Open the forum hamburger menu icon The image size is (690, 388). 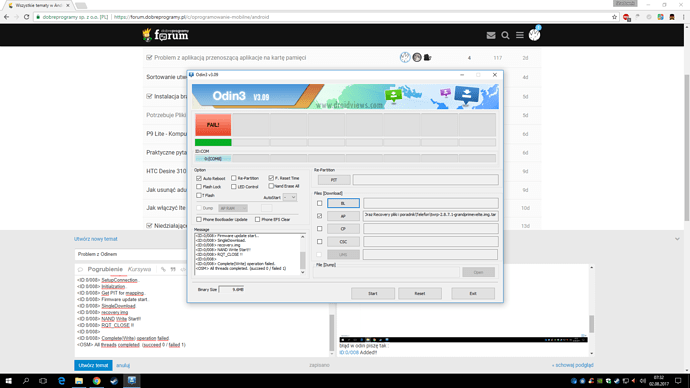tap(520, 35)
